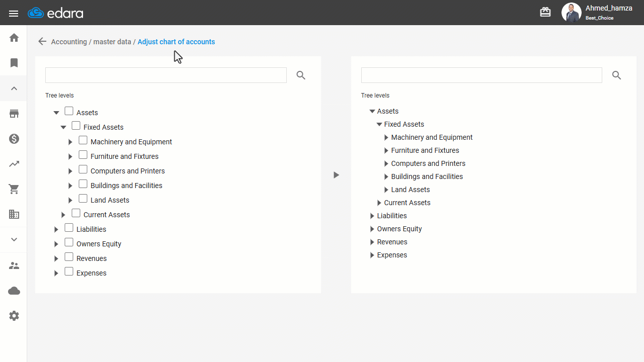
Task: Check the Current Assets checkbox
Action: 76,213
